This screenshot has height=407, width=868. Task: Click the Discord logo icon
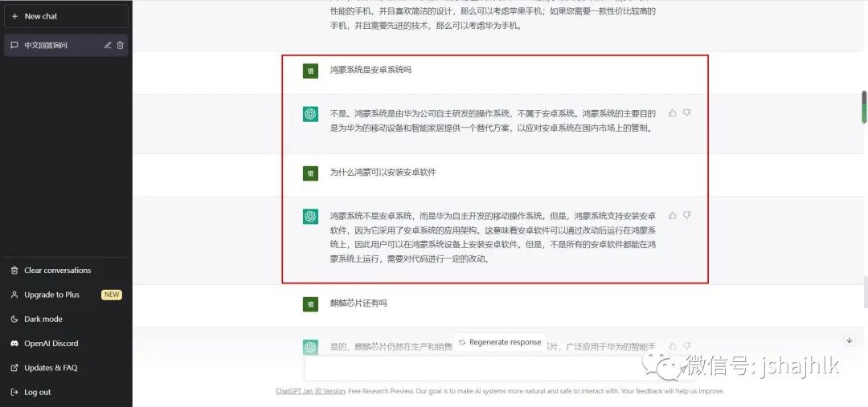pos(14,344)
